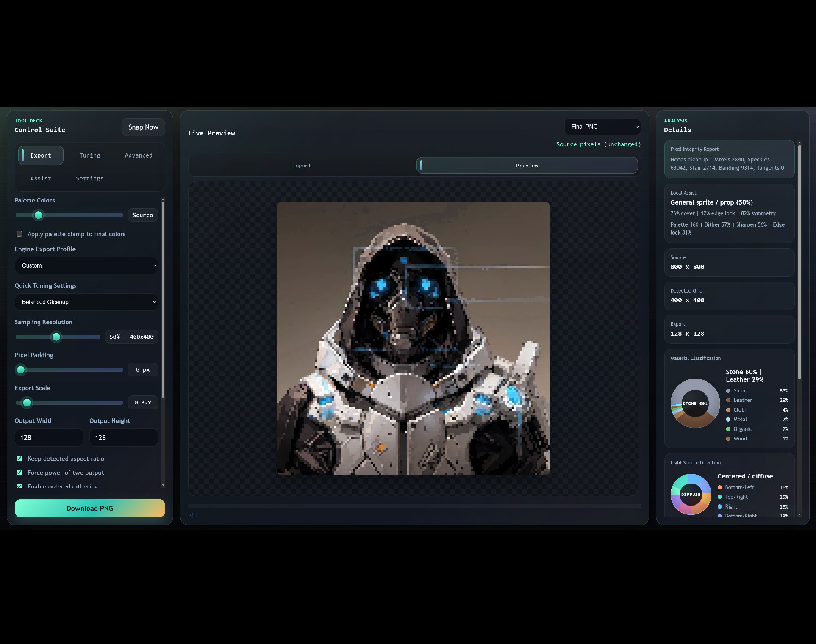The height and width of the screenshot is (644, 816).
Task: Enable Apply palette clamp to final colors
Action: coord(19,234)
